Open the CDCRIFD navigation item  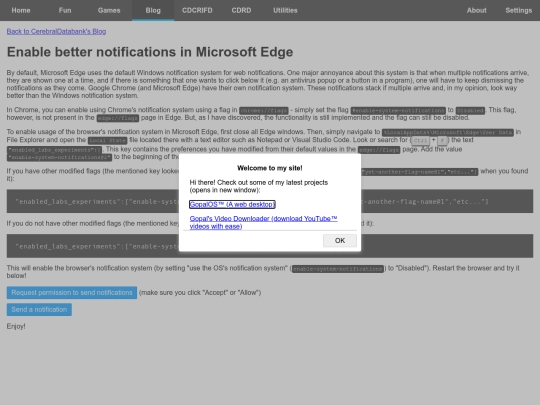click(x=197, y=10)
